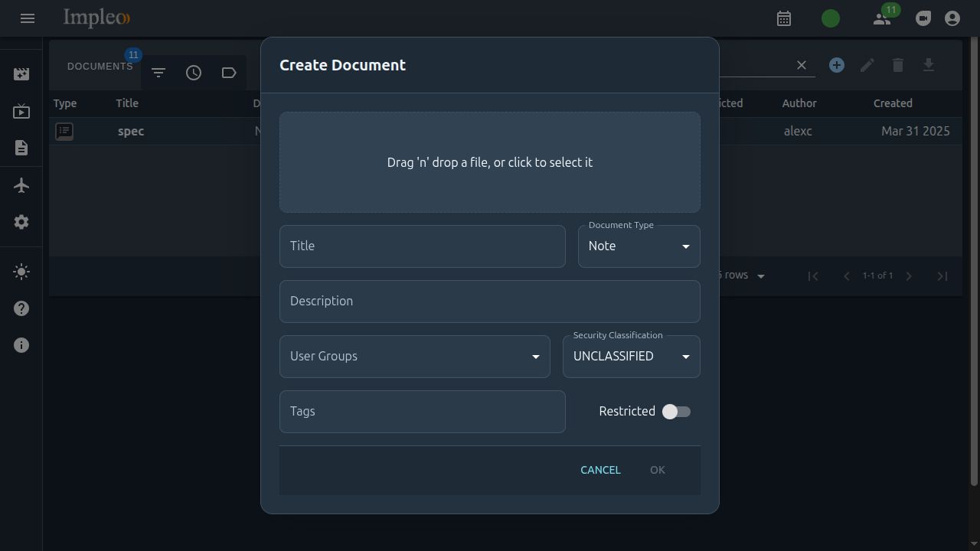Click the OK button

click(658, 470)
